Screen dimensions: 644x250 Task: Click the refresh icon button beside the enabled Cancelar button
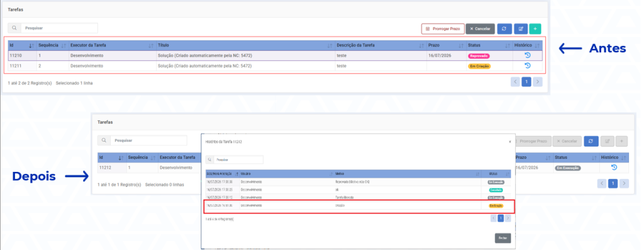tap(504, 29)
